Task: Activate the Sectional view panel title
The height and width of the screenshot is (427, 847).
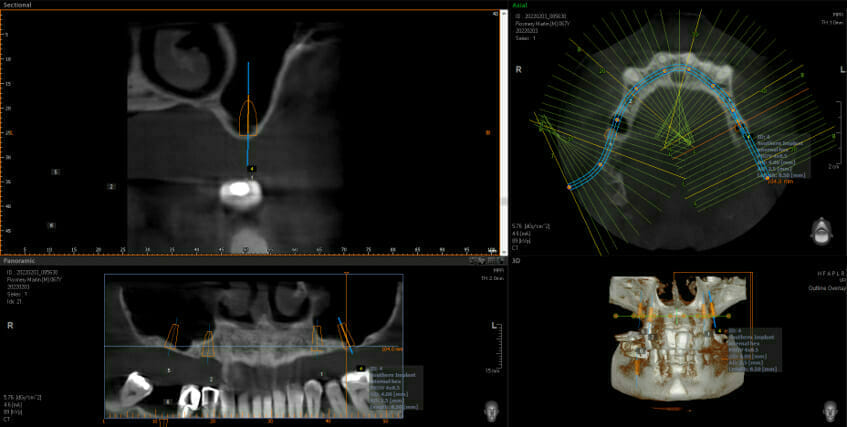Action: 18,4
